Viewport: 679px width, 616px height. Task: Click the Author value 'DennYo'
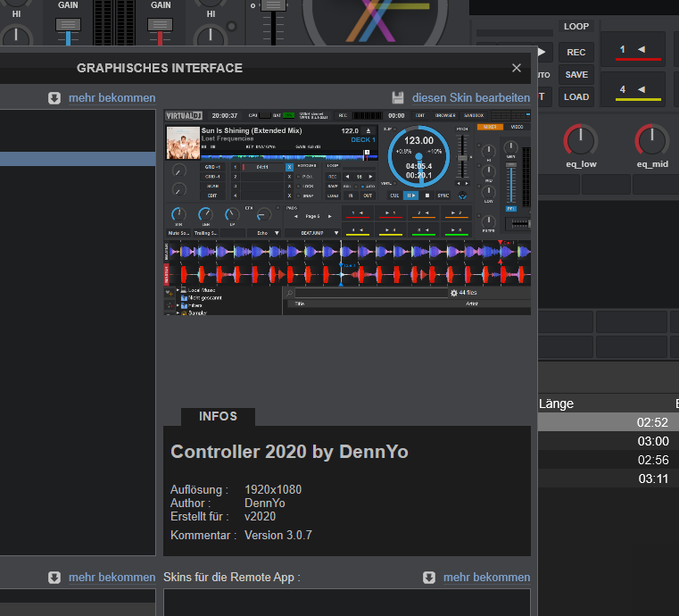265,503
